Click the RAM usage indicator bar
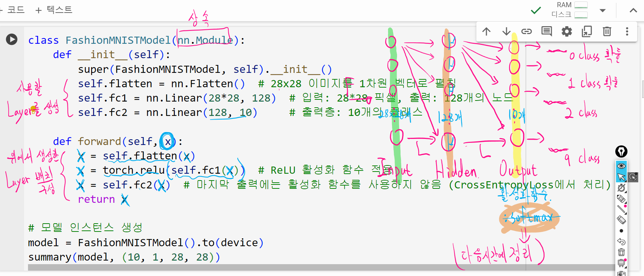644x276 pixels. [581, 5]
